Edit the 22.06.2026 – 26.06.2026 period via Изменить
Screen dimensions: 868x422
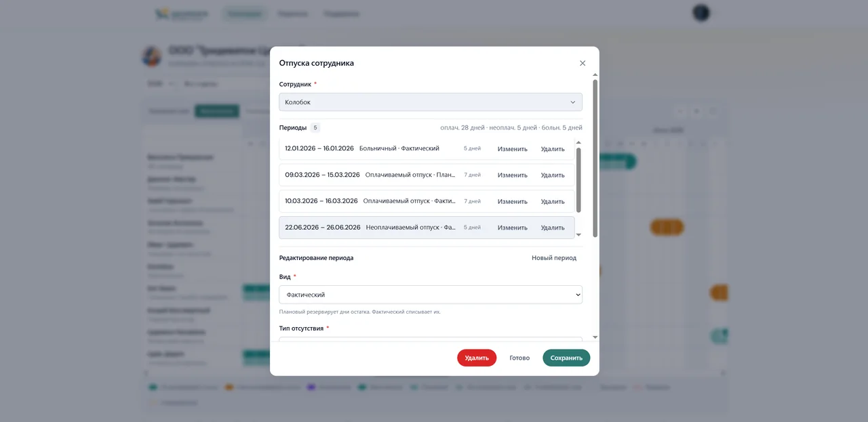pos(512,228)
